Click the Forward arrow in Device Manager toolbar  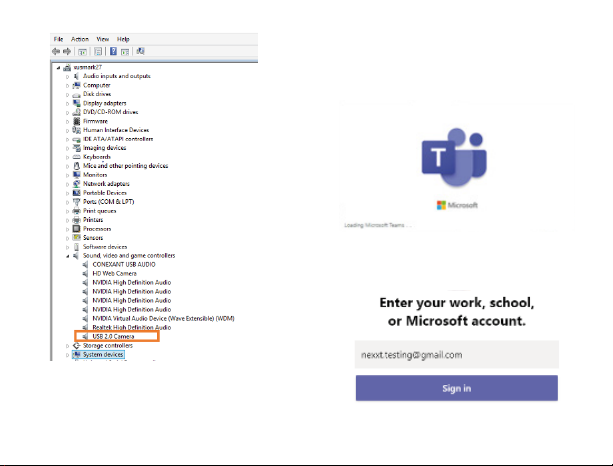(x=67, y=51)
